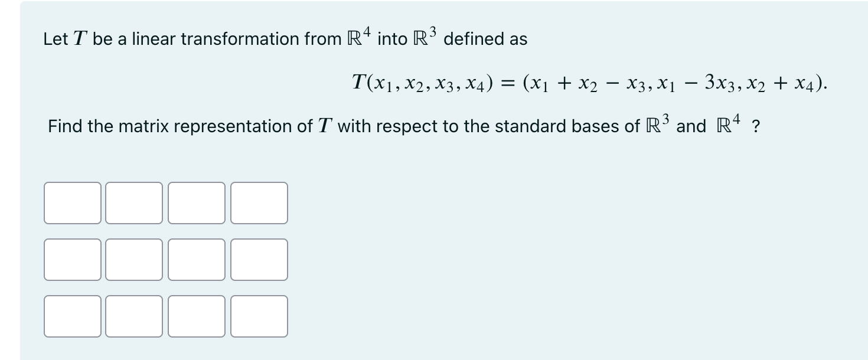The width and height of the screenshot is (868, 360).
Task: Click the question text asking for matrix representation
Action: click(x=403, y=125)
